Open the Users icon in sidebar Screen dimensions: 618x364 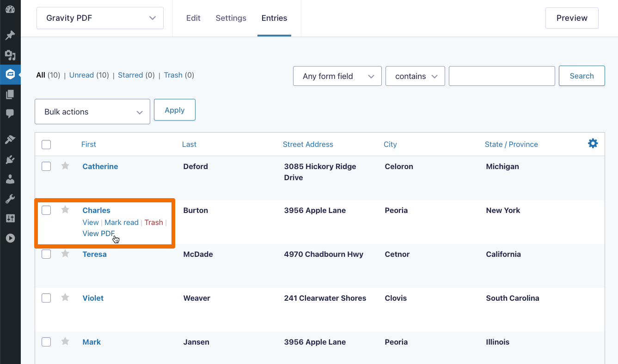[10, 179]
